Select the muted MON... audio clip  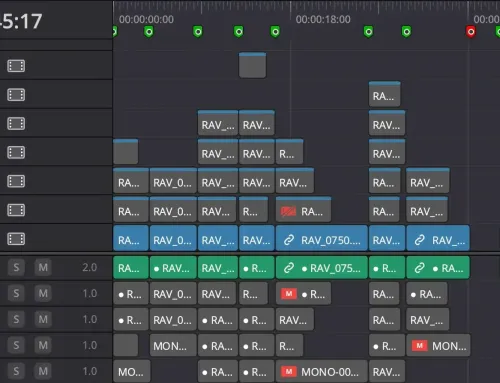tap(438, 345)
